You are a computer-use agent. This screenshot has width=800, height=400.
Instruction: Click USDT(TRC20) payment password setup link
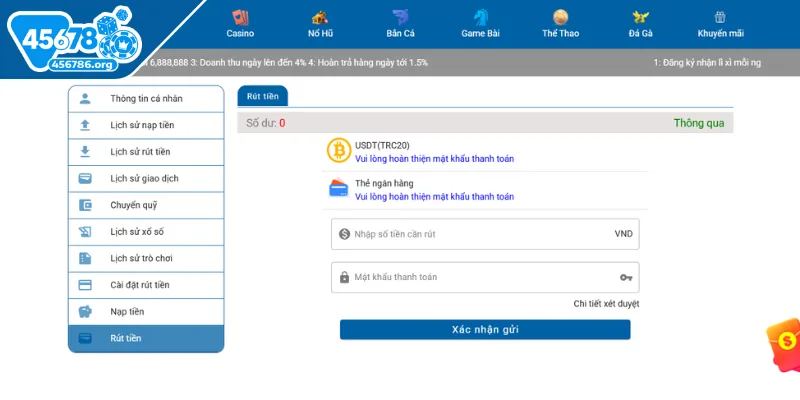434,159
